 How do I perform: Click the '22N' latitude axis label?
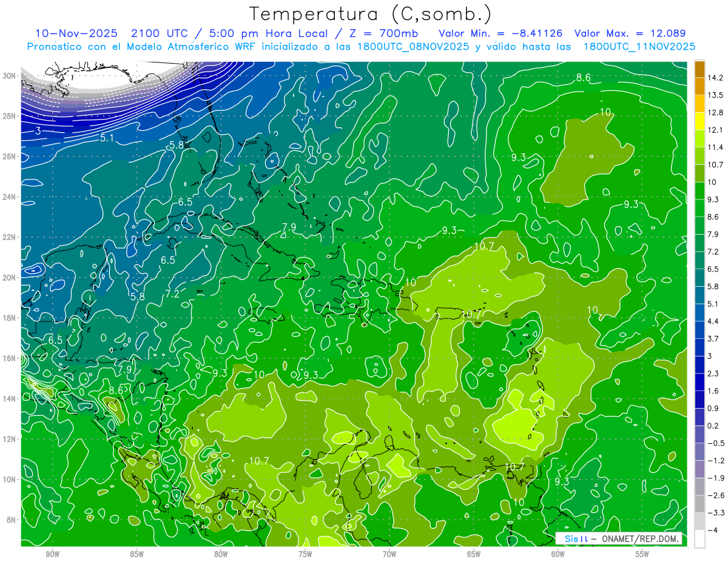click(x=10, y=237)
